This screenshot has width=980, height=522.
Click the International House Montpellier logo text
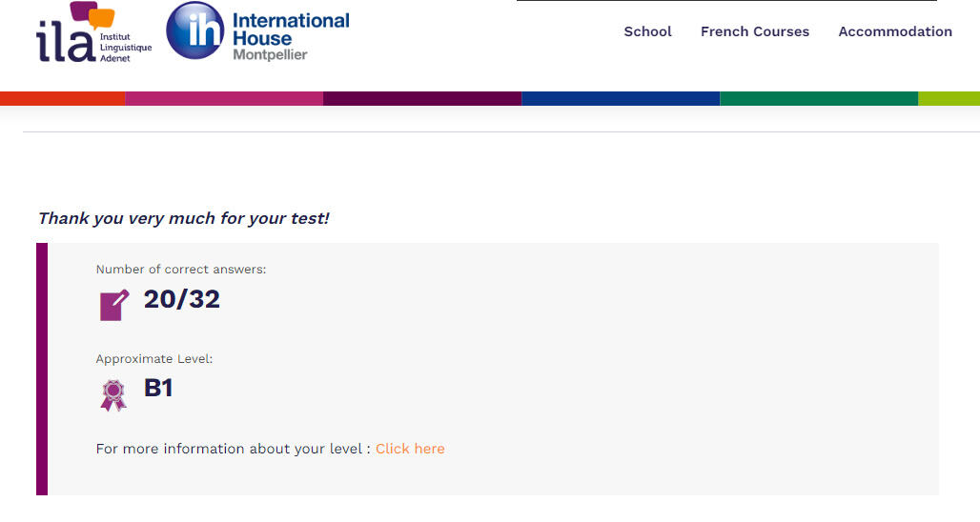click(290, 36)
